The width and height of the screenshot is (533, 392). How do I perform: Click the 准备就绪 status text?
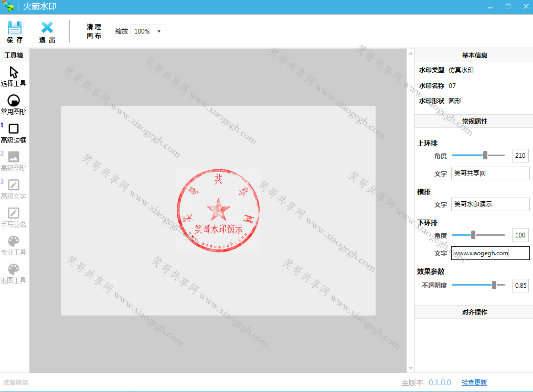click(16, 383)
